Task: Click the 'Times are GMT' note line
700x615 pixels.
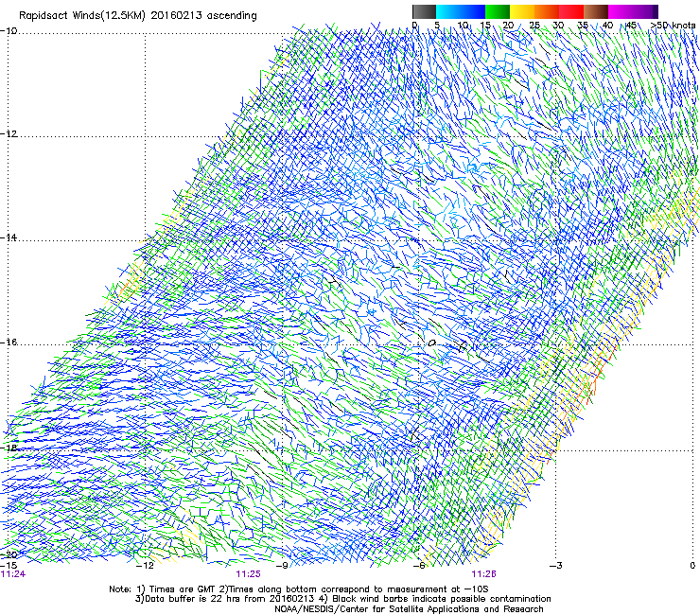Action: click(299, 589)
